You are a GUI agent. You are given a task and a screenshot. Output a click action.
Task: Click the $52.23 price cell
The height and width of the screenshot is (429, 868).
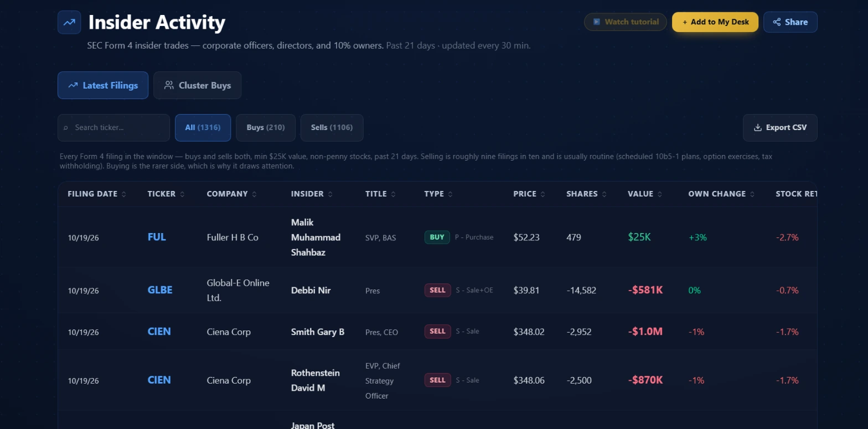pos(526,237)
